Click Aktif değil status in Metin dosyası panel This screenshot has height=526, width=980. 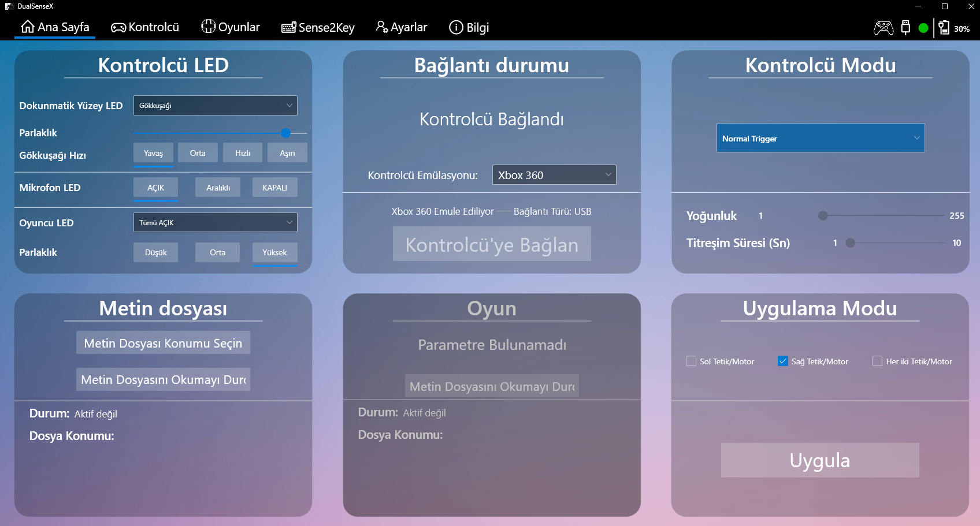96,414
